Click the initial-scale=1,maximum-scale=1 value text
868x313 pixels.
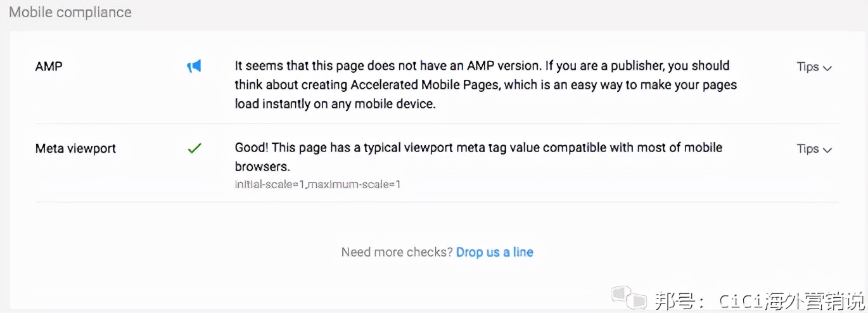(x=317, y=184)
